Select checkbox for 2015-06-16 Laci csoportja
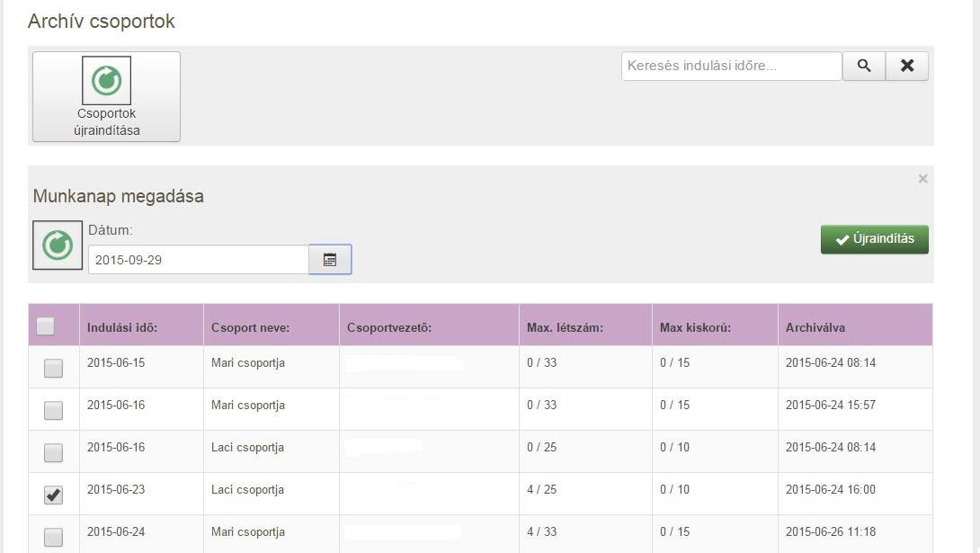This screenshot has width=980, height=553. point(54,452)
